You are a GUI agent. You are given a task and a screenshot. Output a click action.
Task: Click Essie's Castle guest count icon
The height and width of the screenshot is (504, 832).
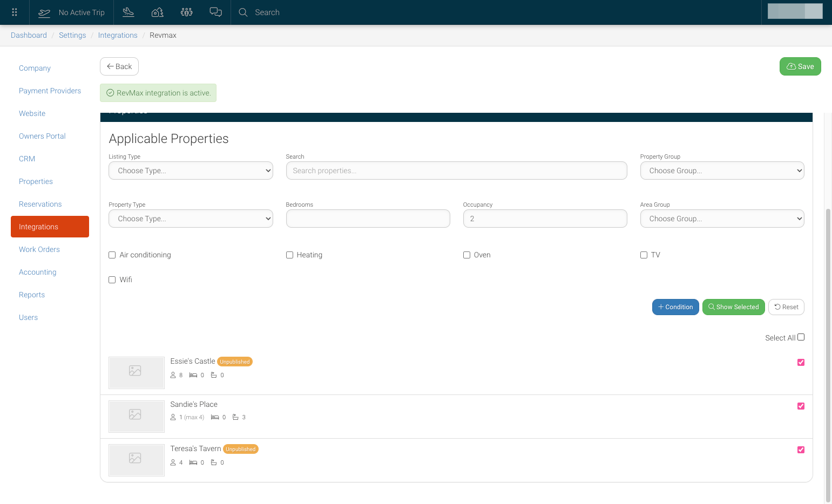[173, 375]
